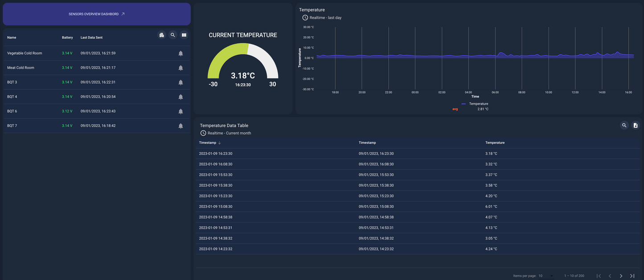Go to next page of temperature table

point(621,276)
